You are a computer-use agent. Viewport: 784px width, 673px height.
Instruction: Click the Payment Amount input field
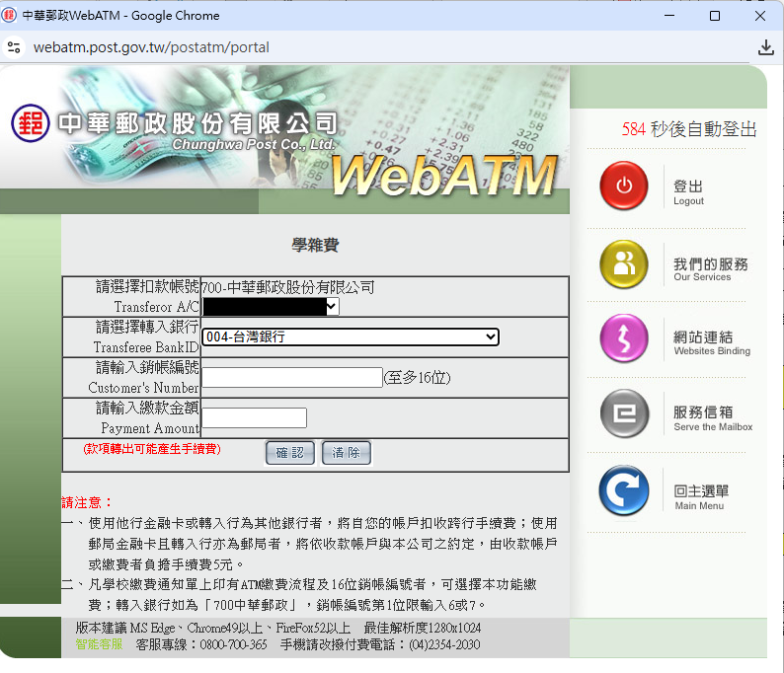(x=255, y=417)
